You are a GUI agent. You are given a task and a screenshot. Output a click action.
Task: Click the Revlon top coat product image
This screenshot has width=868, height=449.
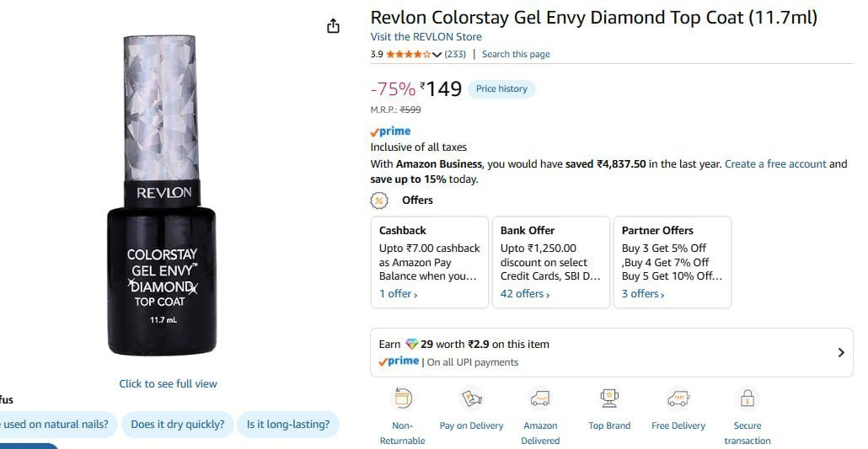click(x=161, y=195)
